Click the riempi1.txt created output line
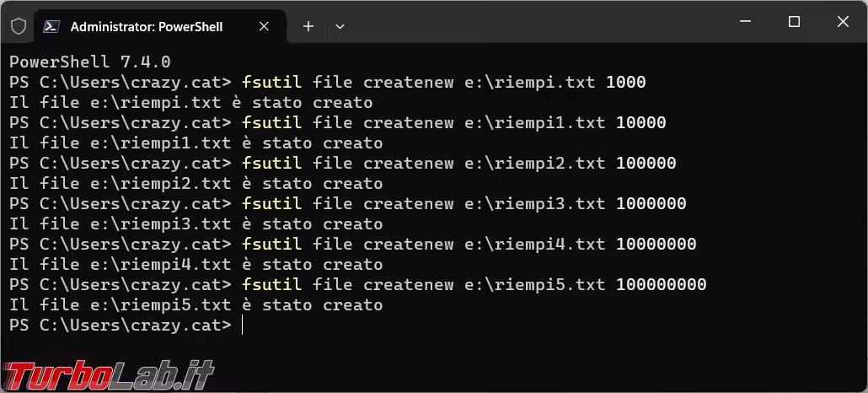The height and width of the screenshot is (393, 868). point(196,143)
